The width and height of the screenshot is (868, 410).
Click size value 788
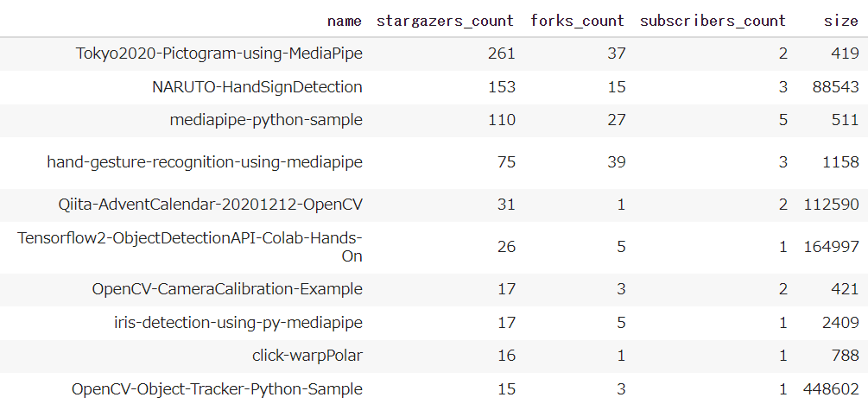(x=846, y=356)
